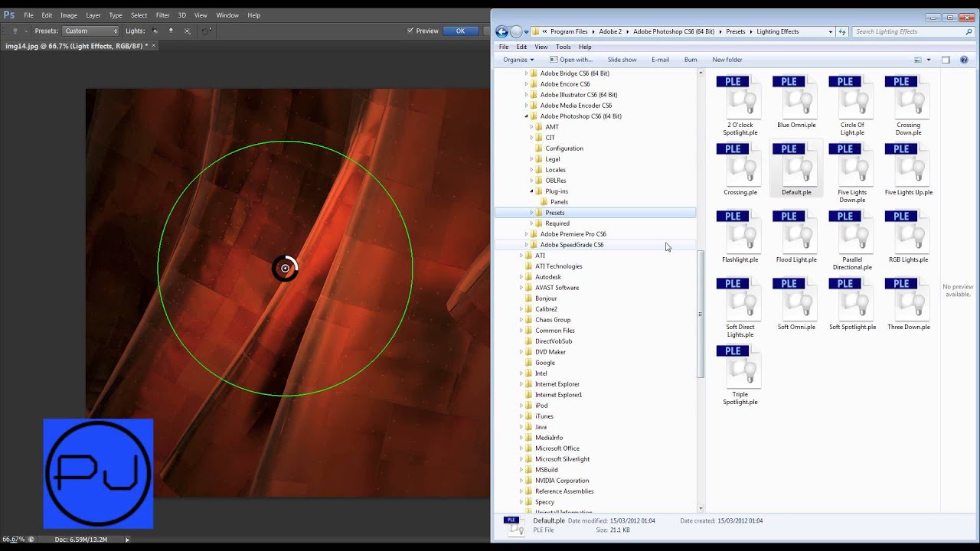The image size is (980, 551).
Task: Add a new Infinite light
Action: click(x=188, y=31)
